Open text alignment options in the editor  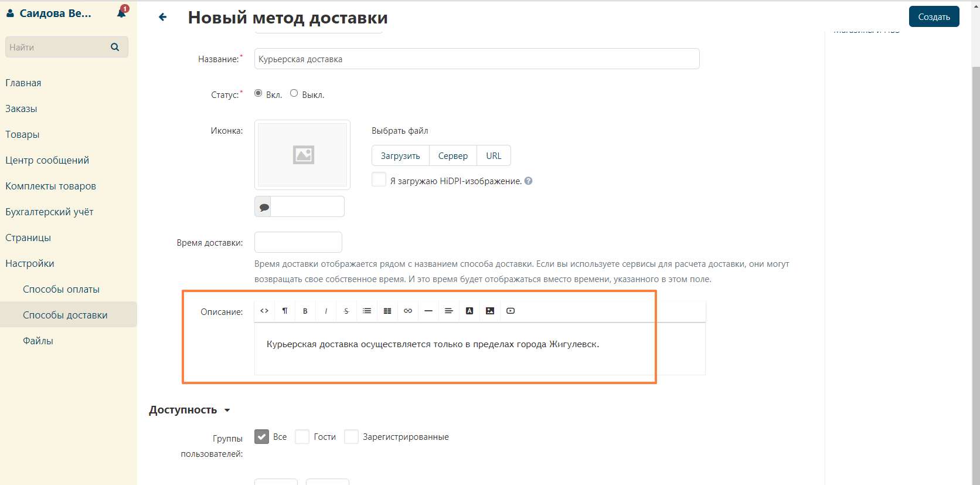[x=449, y=311]
